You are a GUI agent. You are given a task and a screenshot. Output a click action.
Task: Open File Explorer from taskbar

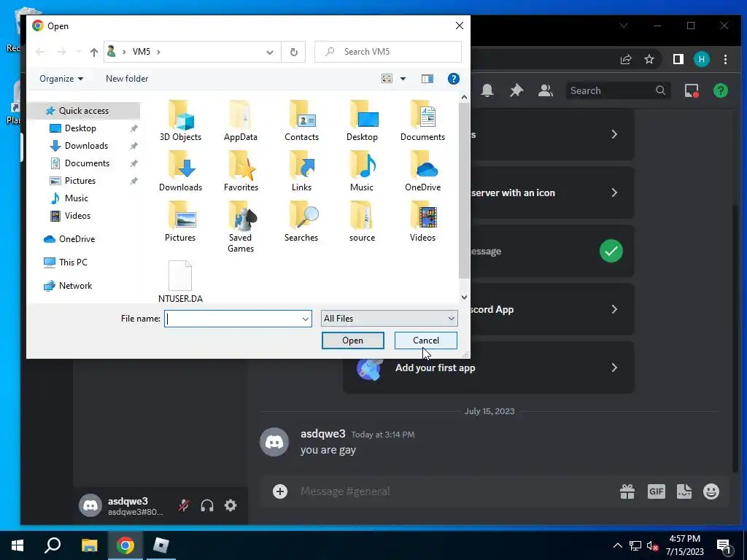89,545
